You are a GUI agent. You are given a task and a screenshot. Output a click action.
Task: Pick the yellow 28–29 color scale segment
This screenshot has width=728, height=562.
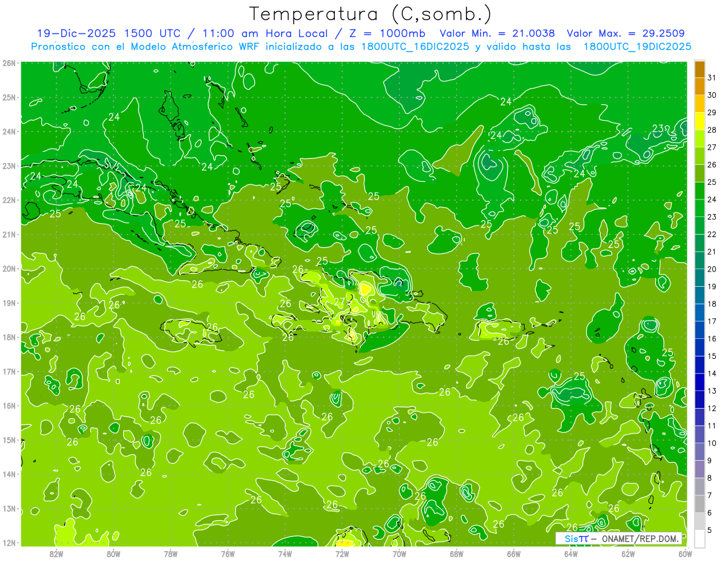pos(699,121)
